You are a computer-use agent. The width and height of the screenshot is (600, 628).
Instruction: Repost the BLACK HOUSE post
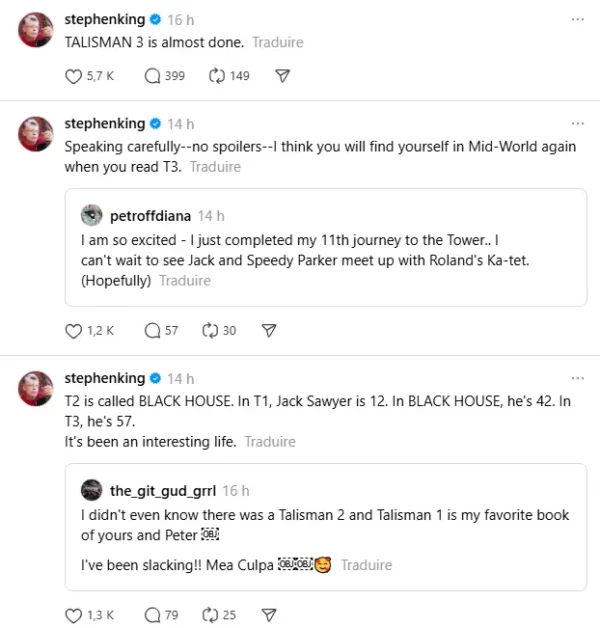pos(210,615)
